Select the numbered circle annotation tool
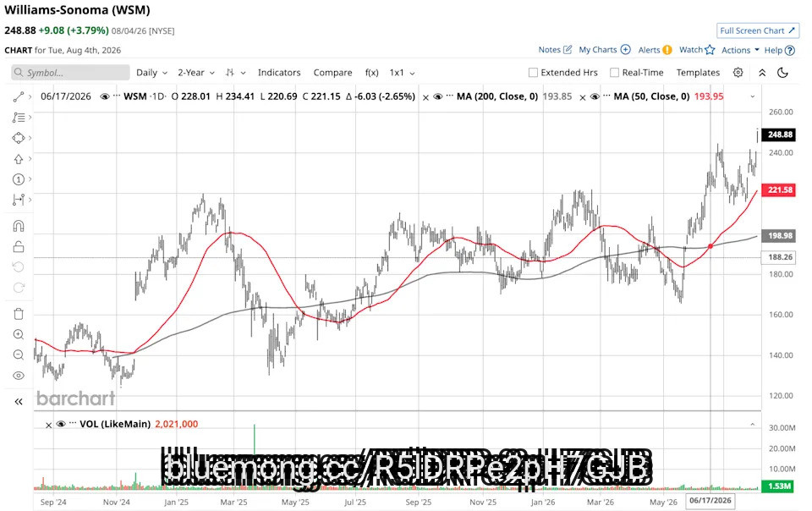This screenshot has height=511, width=812. 18,179
